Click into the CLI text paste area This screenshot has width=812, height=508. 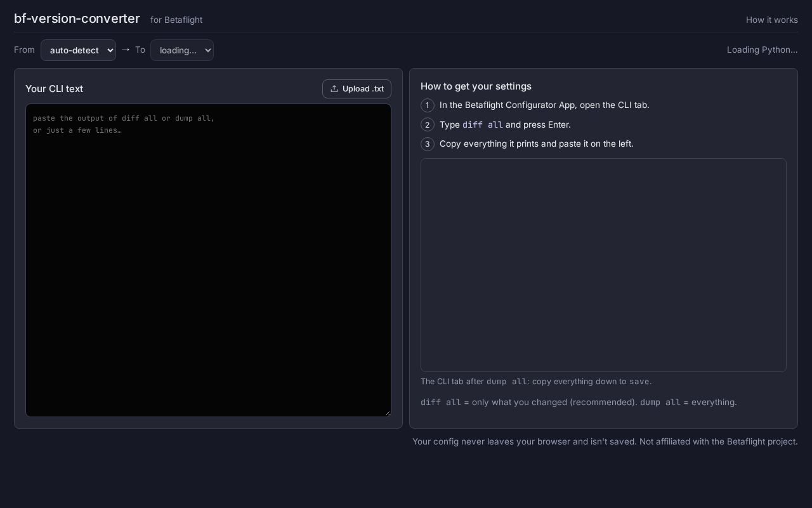pyautogui.click(x=208, y=260)
